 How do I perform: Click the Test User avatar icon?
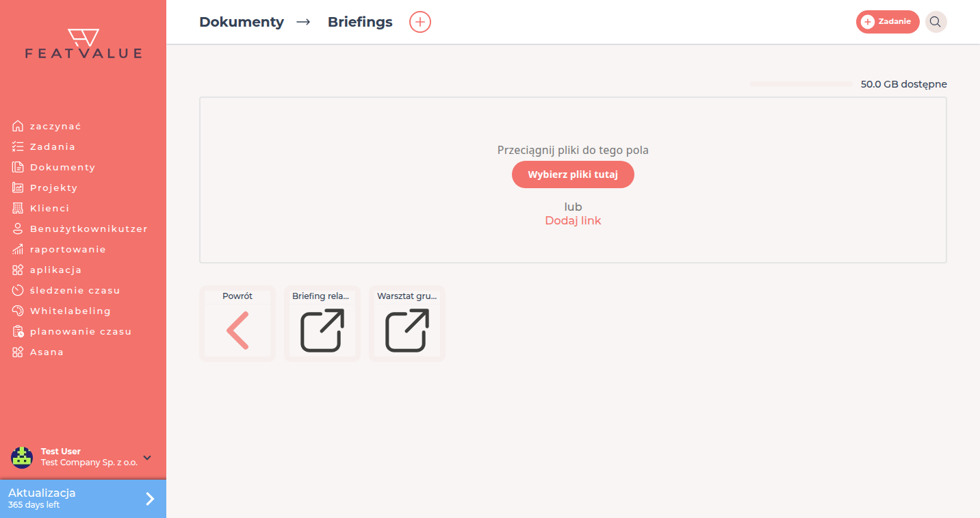point(22,457)
